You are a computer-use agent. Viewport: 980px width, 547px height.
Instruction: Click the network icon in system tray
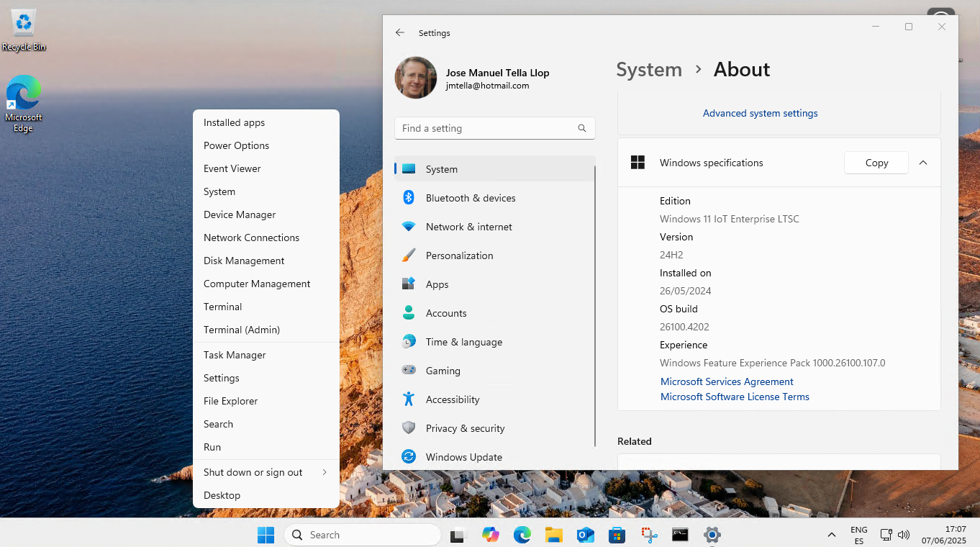coord(886,535)
